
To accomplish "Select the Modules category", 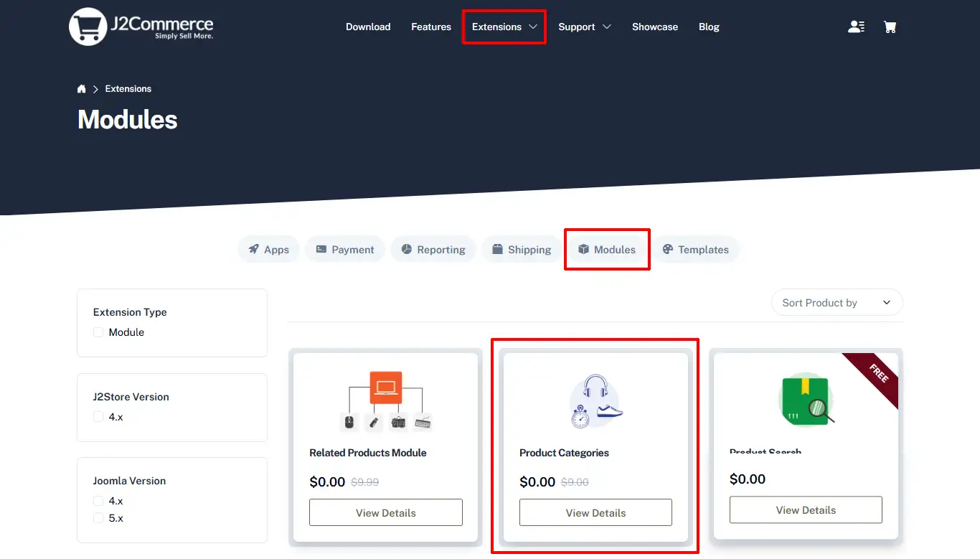I will click(607, 250).
